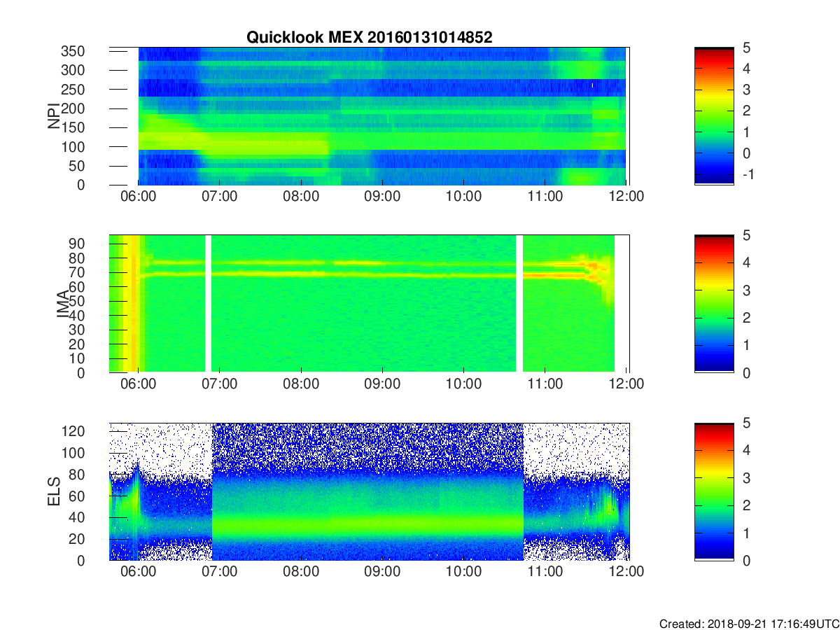Image resolution: width=840 pixels, height=630 pixels.
Task: Click the 11:00 tick under IMA plot
Action: (x=545, y=384)
